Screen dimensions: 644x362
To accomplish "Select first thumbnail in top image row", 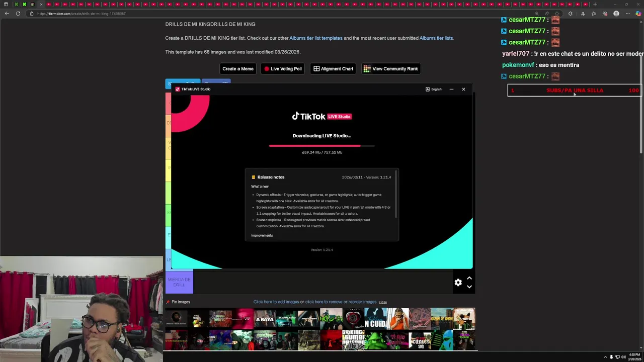I will [x=176, y=319].
